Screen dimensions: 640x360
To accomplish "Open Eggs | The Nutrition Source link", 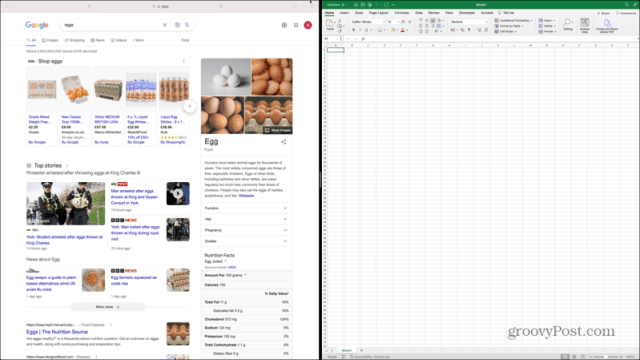I will click(57, 332).
